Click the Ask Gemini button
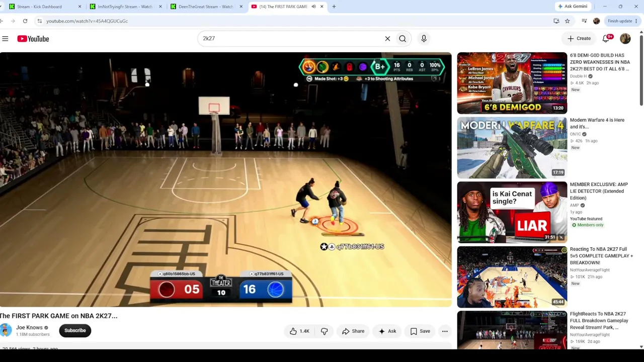The width and height of the screenshot is (644, 362). click(x=573, y=7)
